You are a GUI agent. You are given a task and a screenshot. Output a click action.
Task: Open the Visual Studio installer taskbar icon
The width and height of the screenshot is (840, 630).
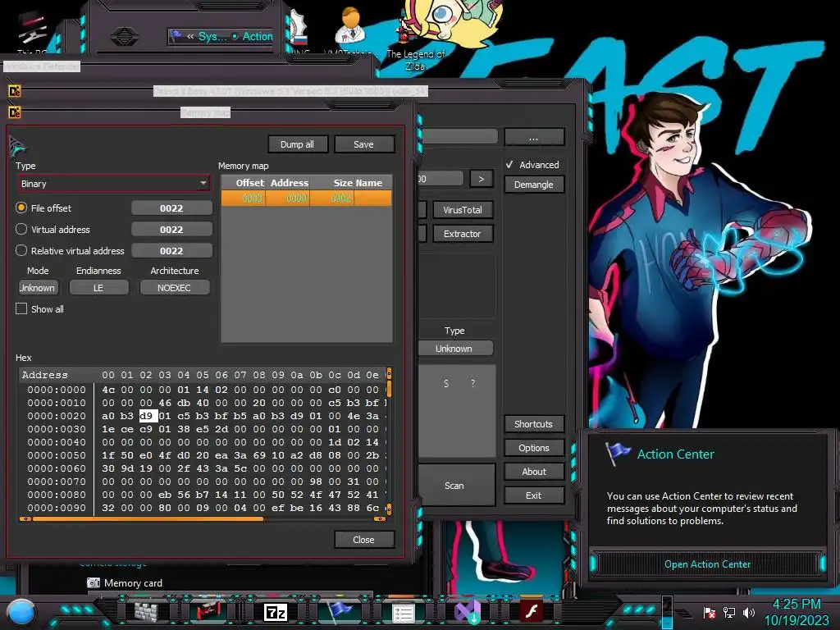click(467, 612)
